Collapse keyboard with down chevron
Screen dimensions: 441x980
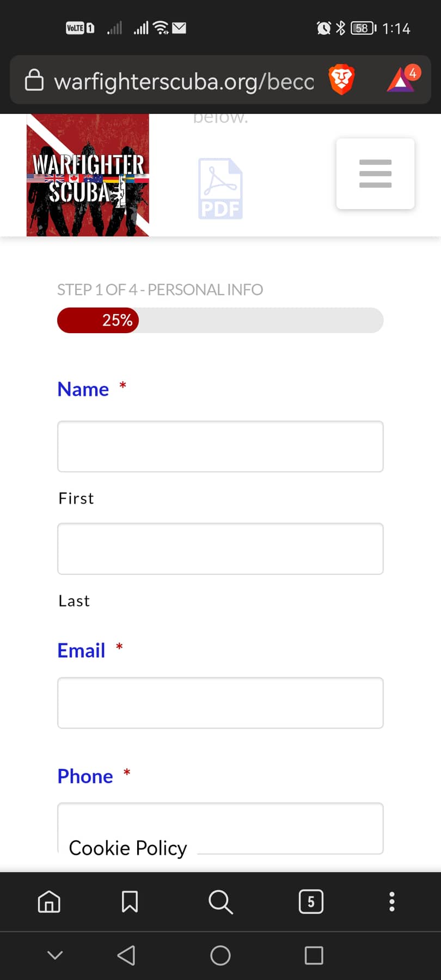tap(55, 955)
